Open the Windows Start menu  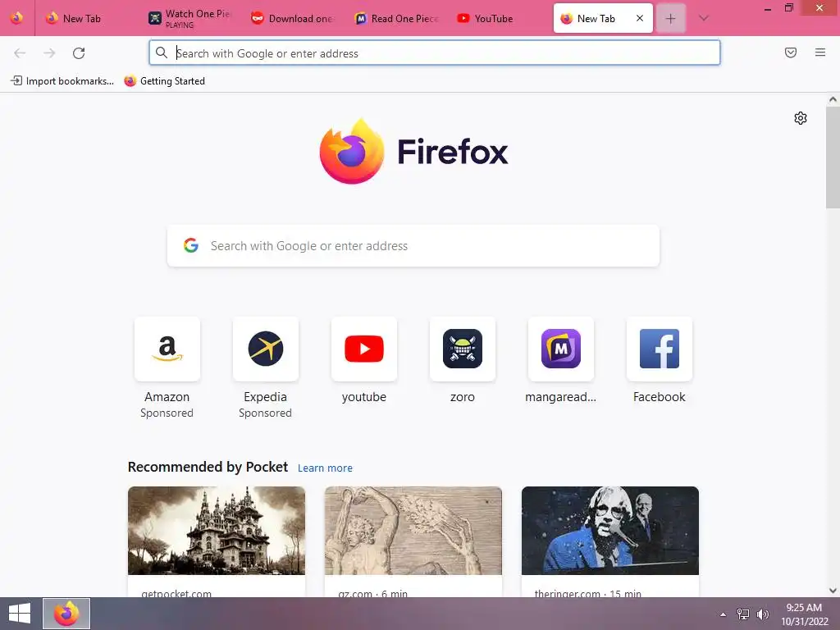[20, 614]
